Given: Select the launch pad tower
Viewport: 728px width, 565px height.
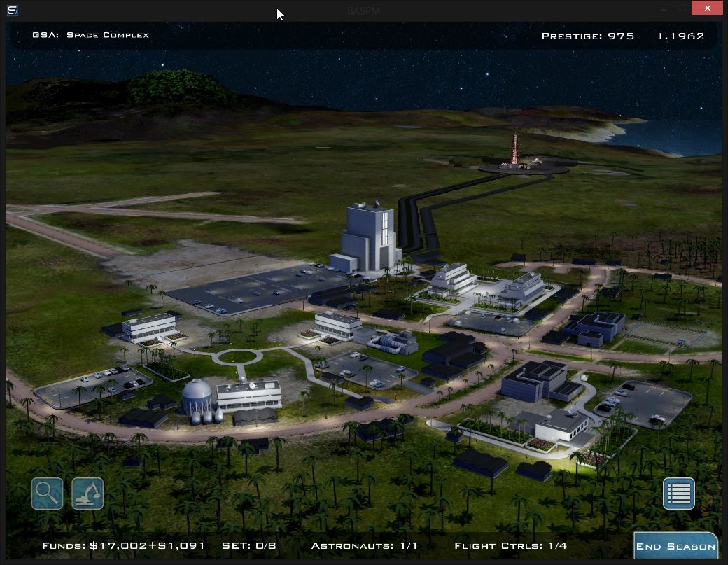Looking at the screenshot, I should pos(514,150).
